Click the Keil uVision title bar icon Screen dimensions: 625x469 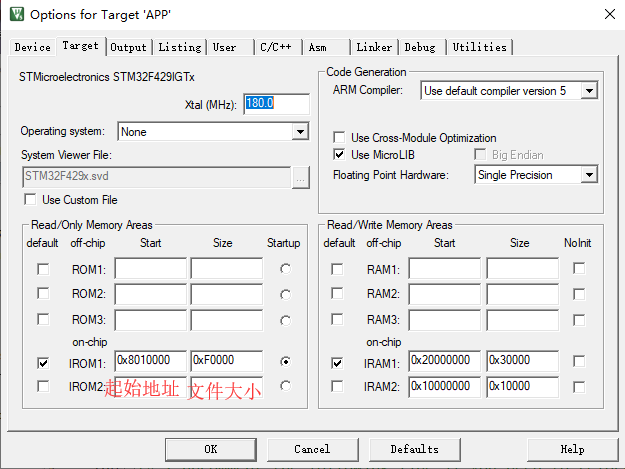click(17, 14)
